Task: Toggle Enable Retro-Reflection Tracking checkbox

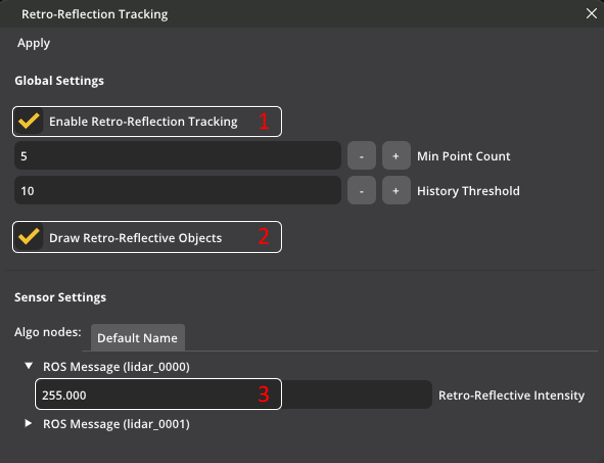Action: pos(29,121)
